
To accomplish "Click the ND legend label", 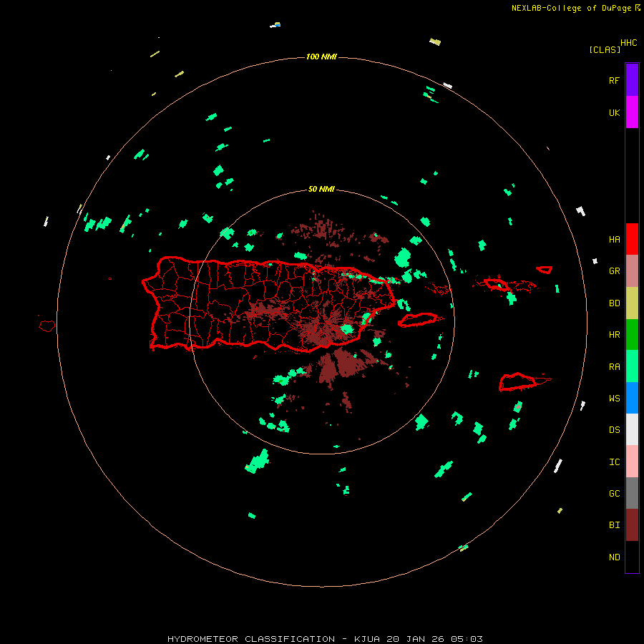I will pyautogui.click(x=614, y=557).
